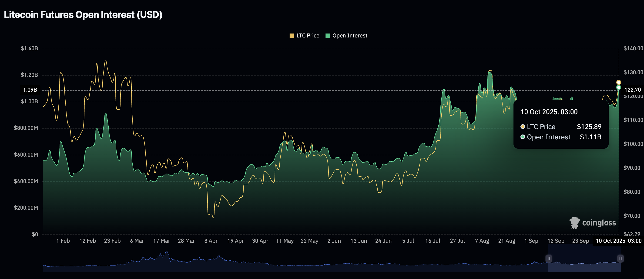
Task: Click the coinglass watermark text
Action: [x=599, y=223]
